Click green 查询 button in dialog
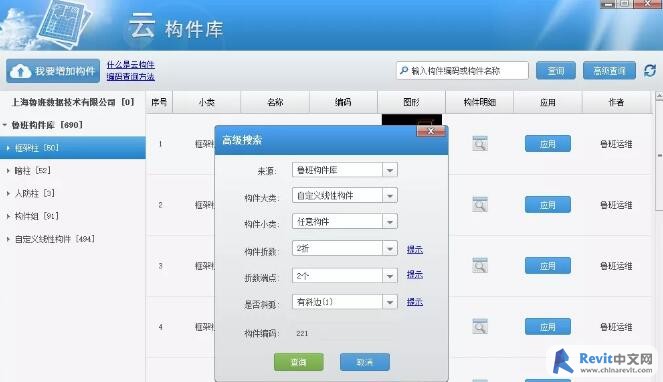663x382 pixels. coord(299,362)
